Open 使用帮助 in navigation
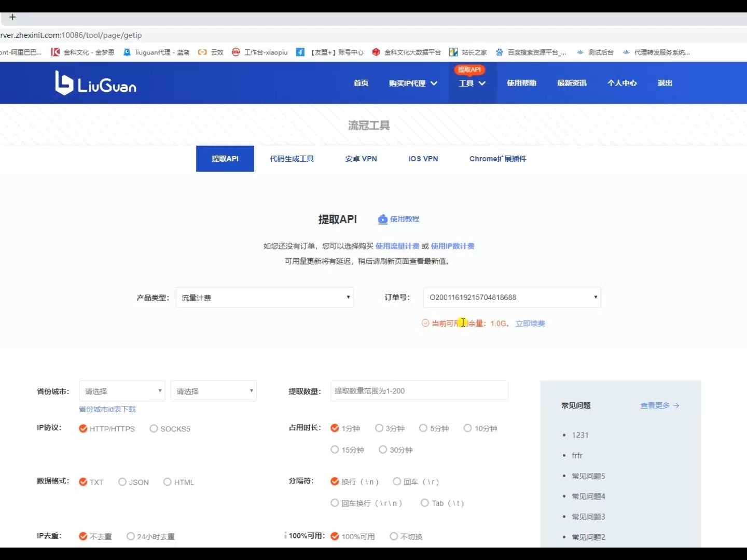This screenshot has height=560, width=747. (x=521, y=83)
